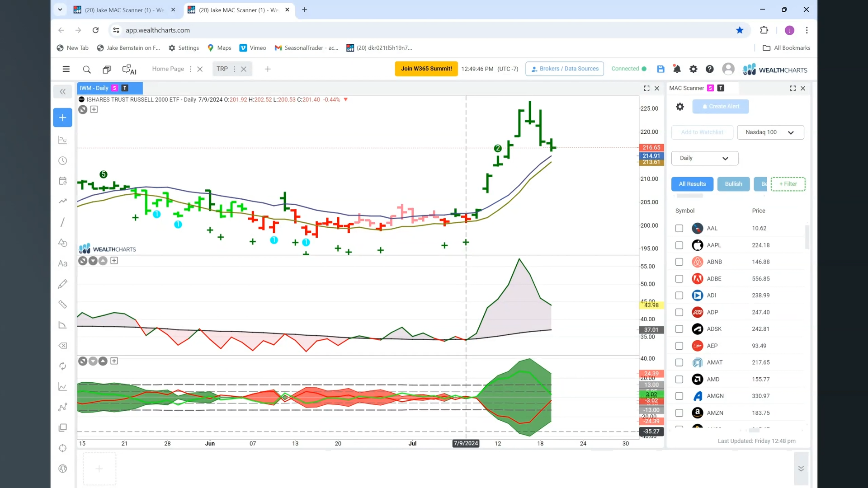Check the AAL symbol checkbox
Screen dimensions: 868x488
coord(679,229)
